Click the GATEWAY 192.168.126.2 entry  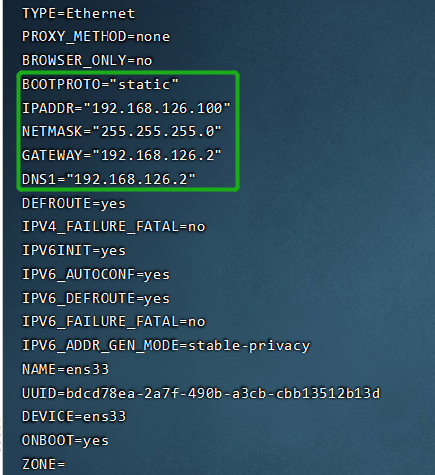coord(122,155)
